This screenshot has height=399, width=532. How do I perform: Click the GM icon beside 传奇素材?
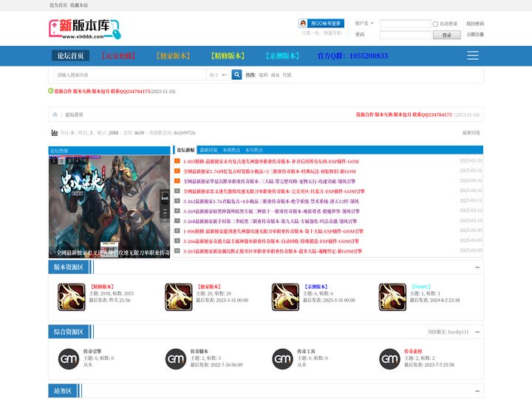click(390, 359)
